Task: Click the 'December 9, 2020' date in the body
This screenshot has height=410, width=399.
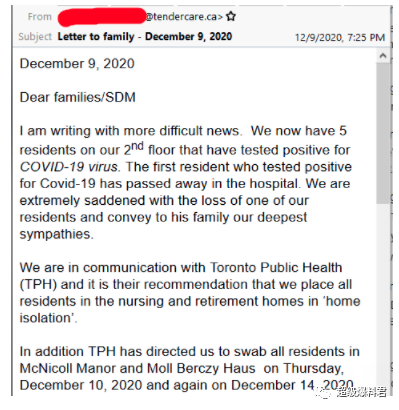Action: pyautogui.click(x=77, y=64)
